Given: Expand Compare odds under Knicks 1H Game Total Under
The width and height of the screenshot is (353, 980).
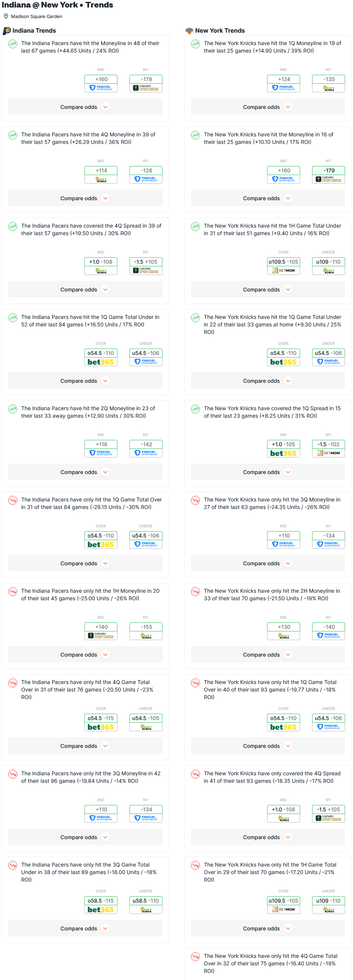Looking at the screenshot, I should pyautogui.click(x=268, y=290).
